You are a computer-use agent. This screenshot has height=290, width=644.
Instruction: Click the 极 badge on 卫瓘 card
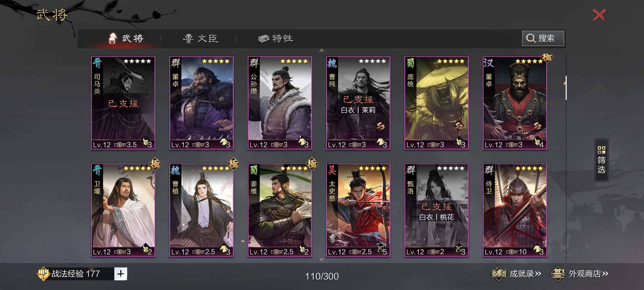click(155, 163)
